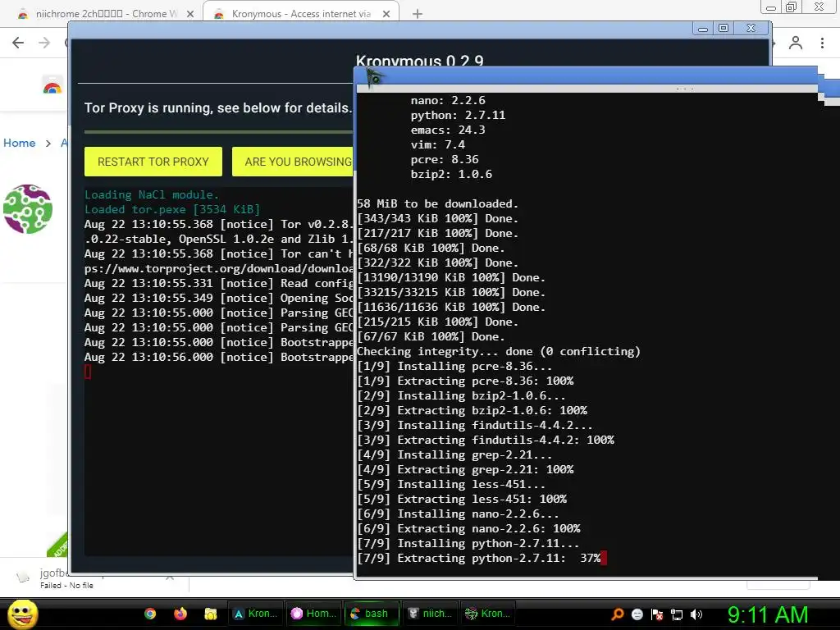Switch to the bash taskbar window

click(372, 614)
